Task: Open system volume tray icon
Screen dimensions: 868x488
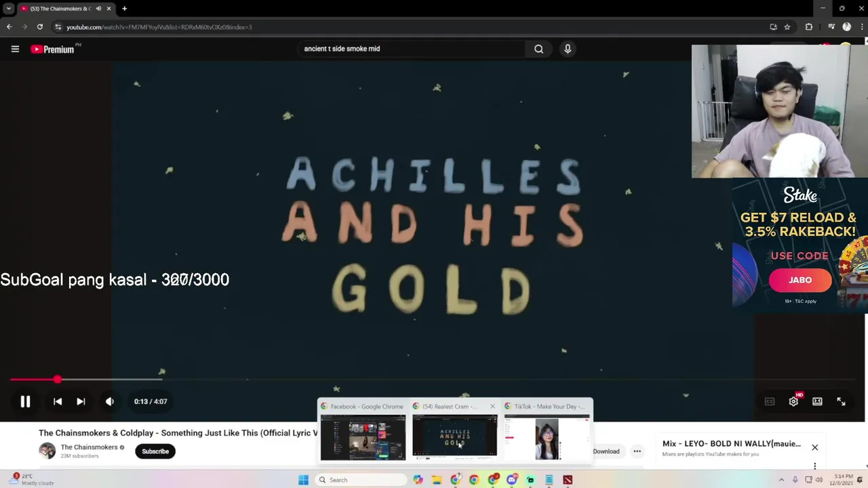Action: (819, 480)
